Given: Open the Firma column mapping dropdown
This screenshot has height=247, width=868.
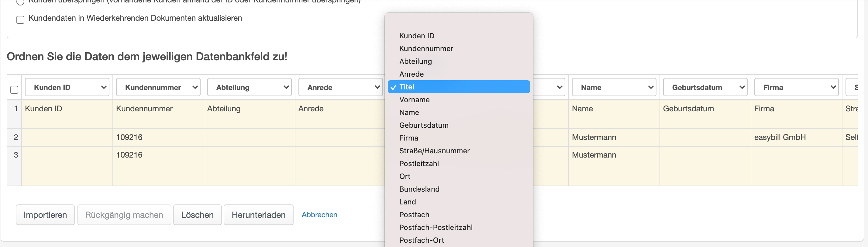Looking at the screenshot, I should point(796,87).
